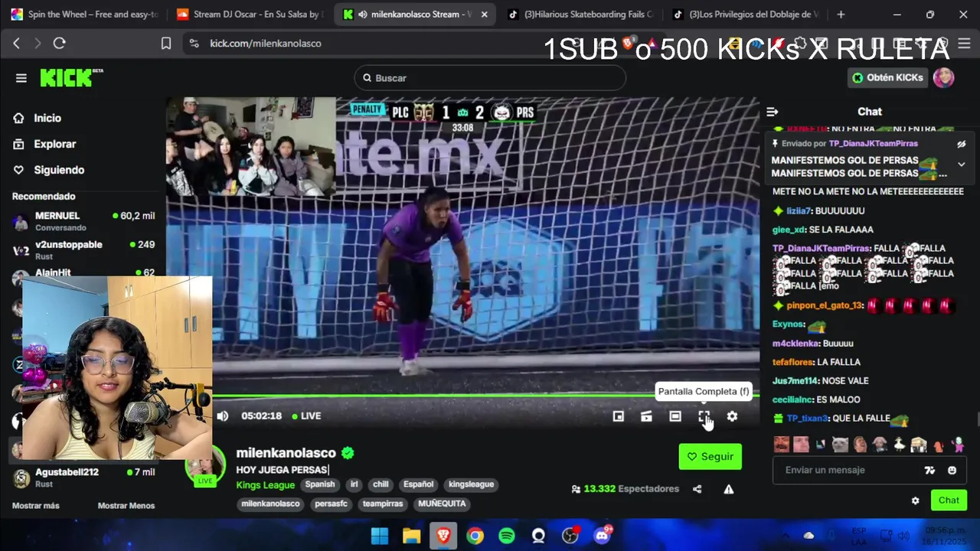This screenshot has width=980, height=551.
Task: Go to the Kick home logo
Action: [x=70, y=77]
